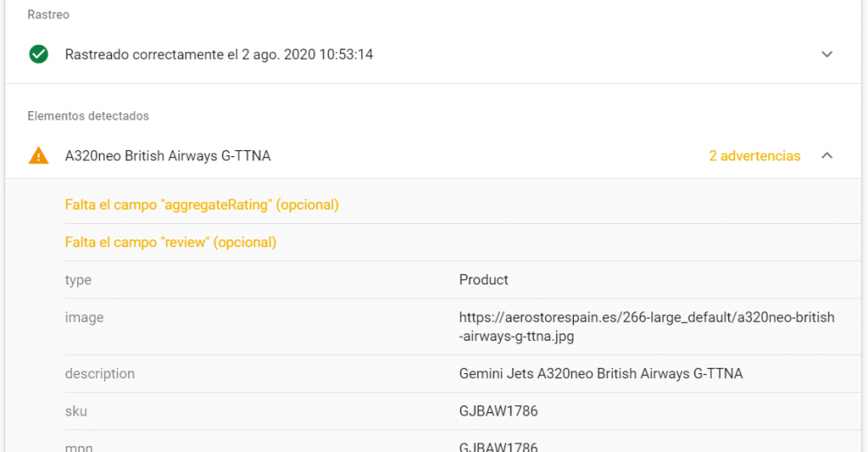Click the 'image' property label

[84, 318]
